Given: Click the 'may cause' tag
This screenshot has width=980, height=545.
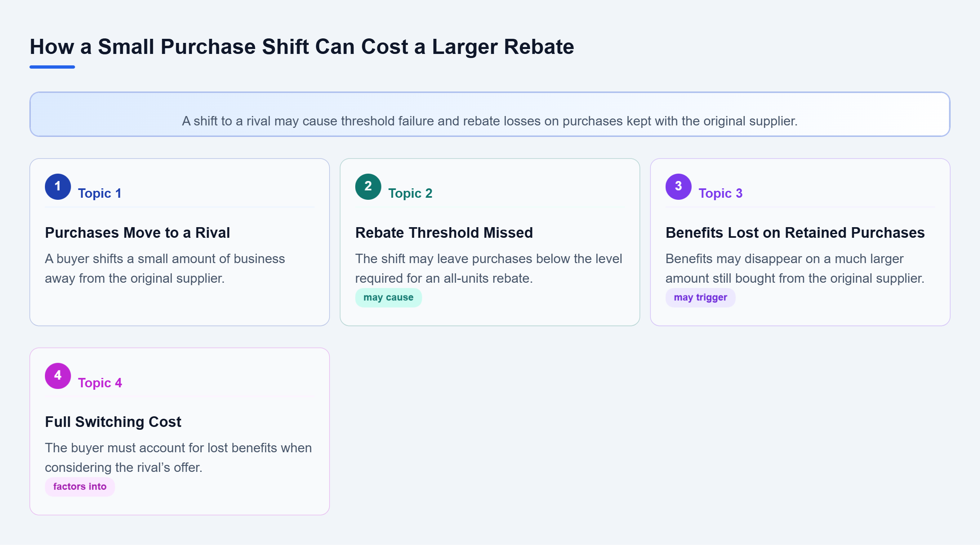Looking at the screenshot, I should tap(388, 297).
